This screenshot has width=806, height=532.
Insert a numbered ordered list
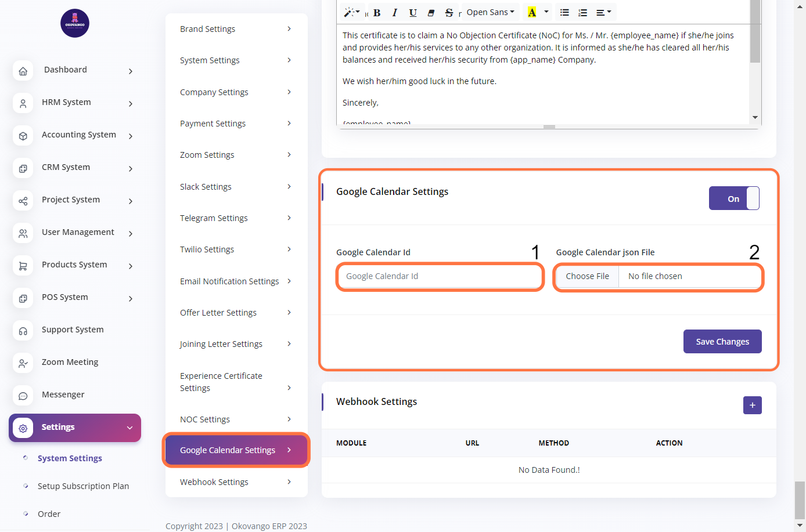tap(582, 12)
